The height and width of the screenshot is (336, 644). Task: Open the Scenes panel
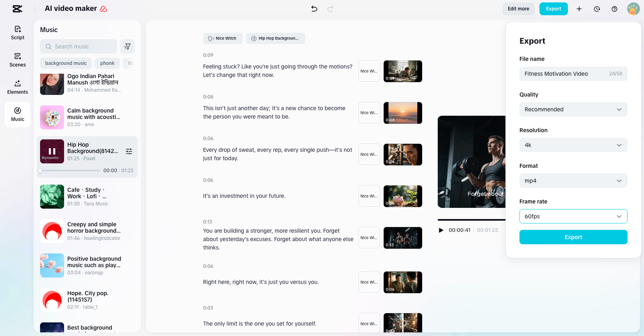click(x=18, y=60)
